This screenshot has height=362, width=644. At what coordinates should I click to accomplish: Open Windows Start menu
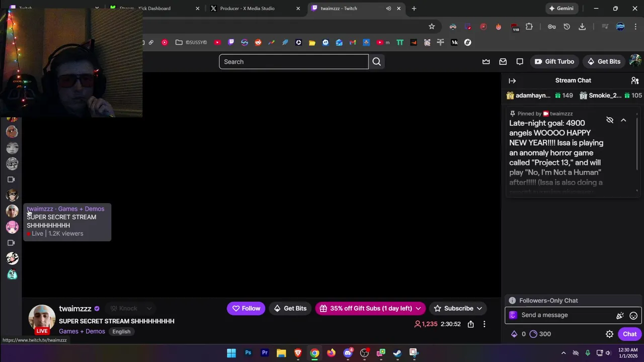click(x=231, y=353)
